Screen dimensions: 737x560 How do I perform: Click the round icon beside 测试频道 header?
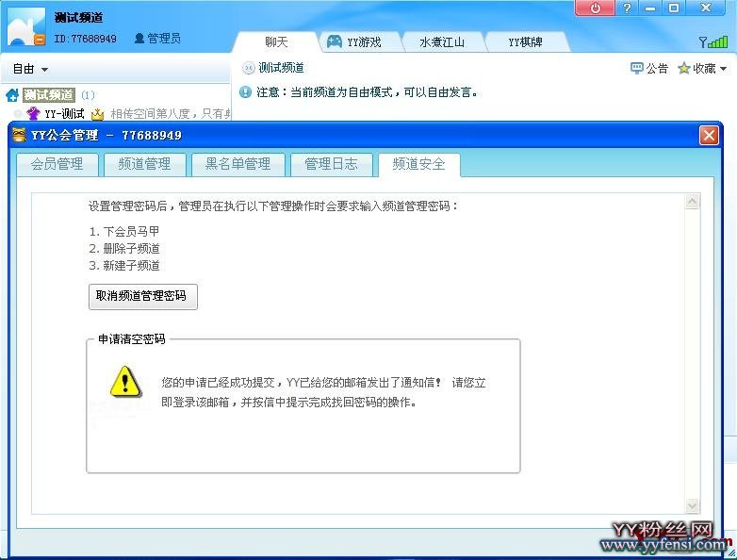click(248, 68)
